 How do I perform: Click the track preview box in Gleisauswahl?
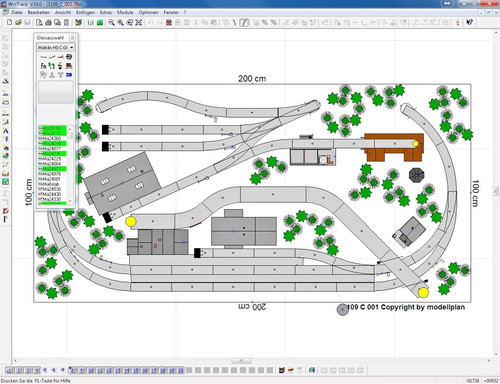(56, 92)
